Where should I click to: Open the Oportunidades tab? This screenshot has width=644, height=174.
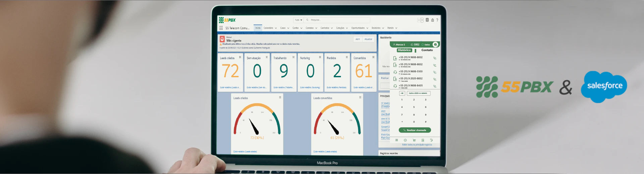pyautogui.click(x=358, y=28)
